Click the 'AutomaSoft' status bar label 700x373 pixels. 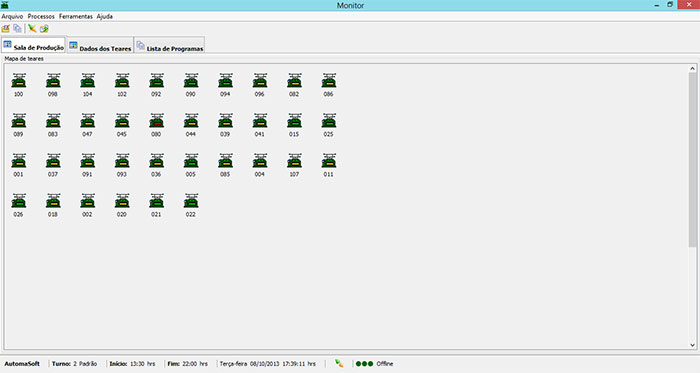(x=22, y=364)
